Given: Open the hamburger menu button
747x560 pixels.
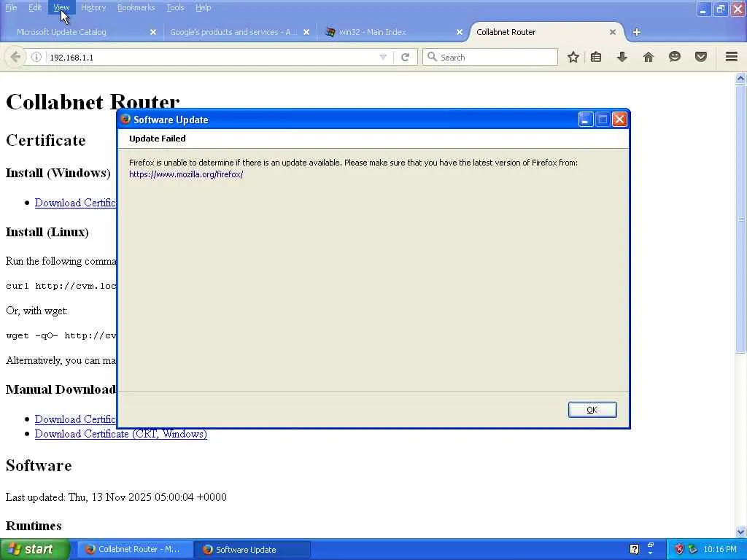Looking at the screenshot, I should click(732, 57).
